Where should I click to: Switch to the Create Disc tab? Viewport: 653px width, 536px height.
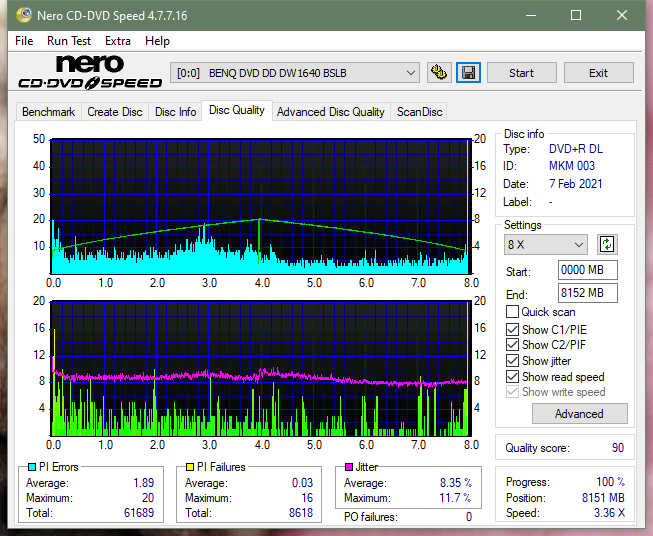coord(115,112)
